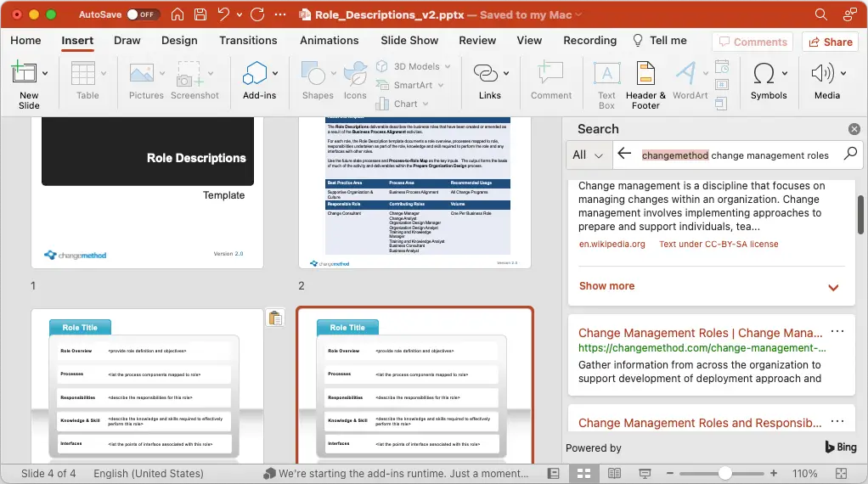The height and width of the screenshot is (484, 868).
Task: Open the All search scope dropdown
Action: point(588,155)
